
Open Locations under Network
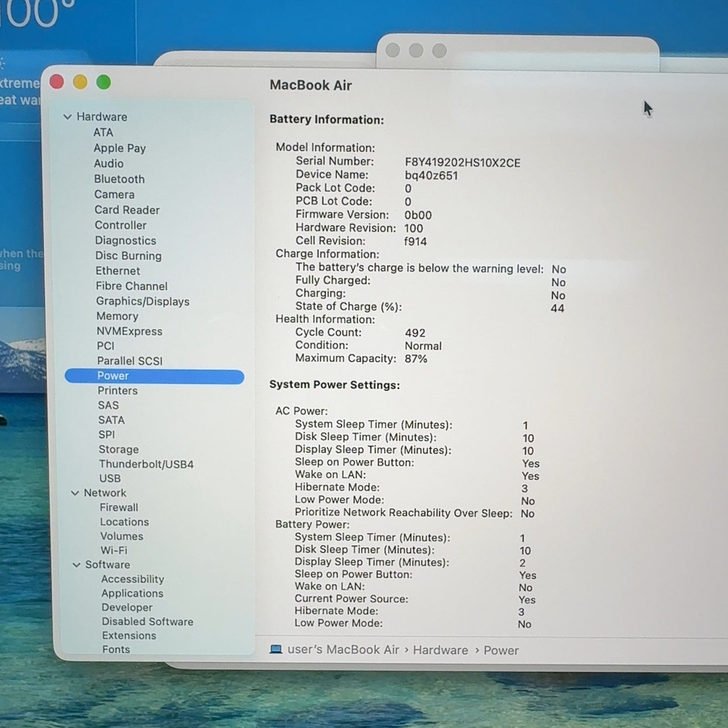tap(124, 522)
